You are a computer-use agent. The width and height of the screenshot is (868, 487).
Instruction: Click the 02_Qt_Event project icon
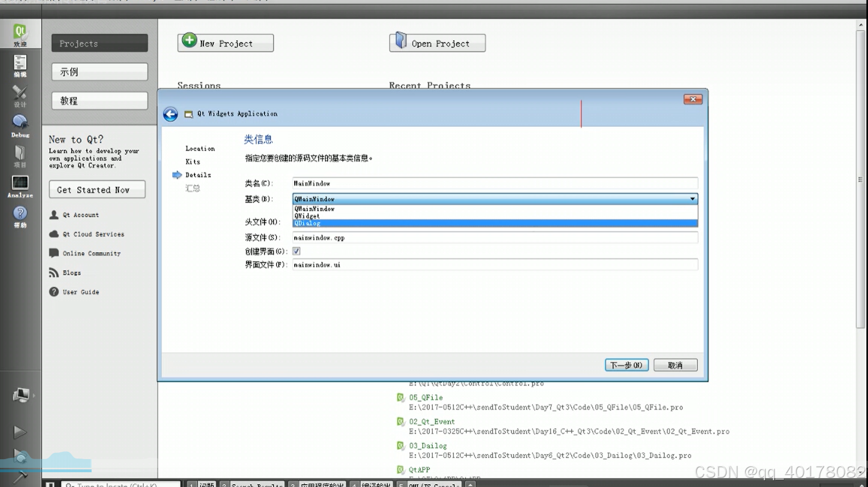[x=400, y=422]
